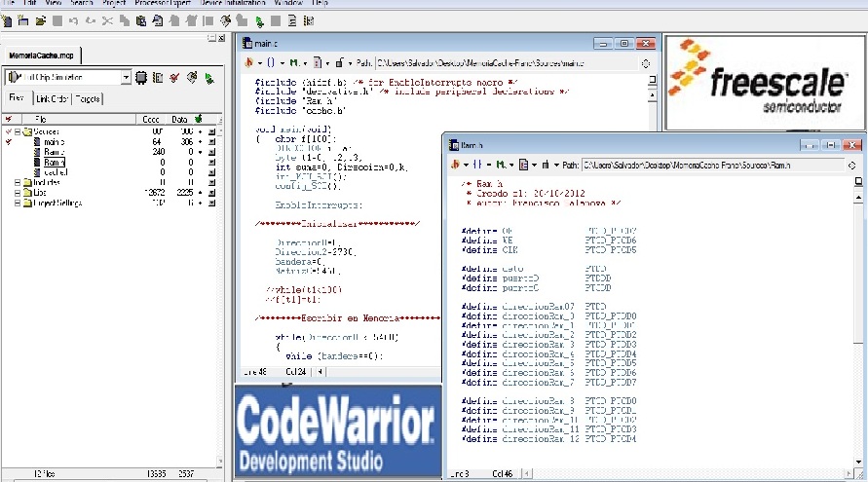Click the Synchronize Modified Dates checkmark icon
Image resolution: width=868 pixels, height=482 pixels.
tap(173, 77)
